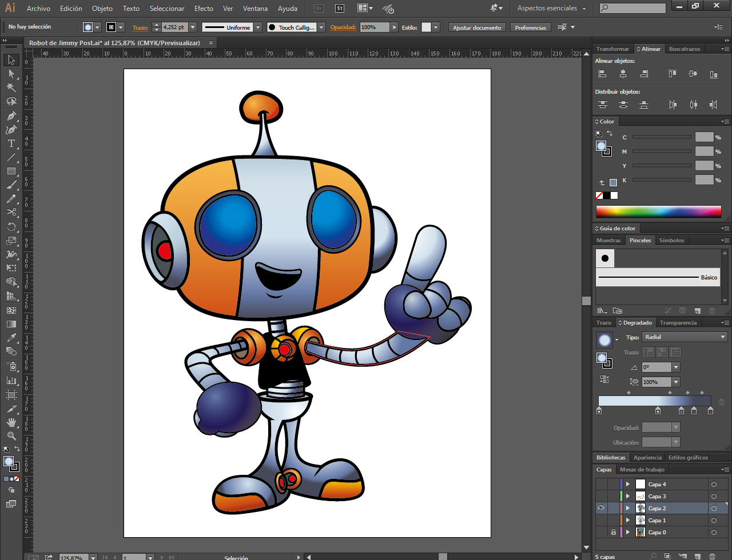Expand Capa 3 layer contents
The height and width of the screenshot is (560, 732).
click(x=628, y=496)
